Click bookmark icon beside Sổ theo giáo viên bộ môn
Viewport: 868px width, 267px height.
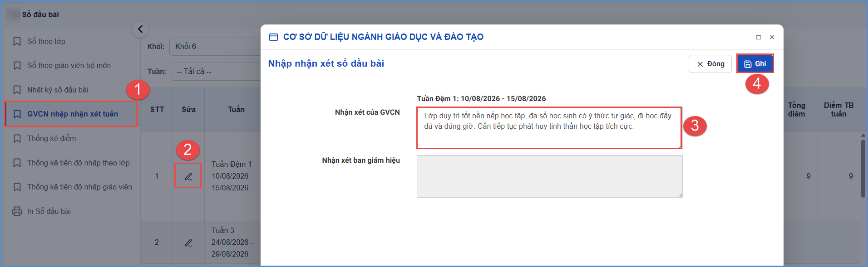17,65
